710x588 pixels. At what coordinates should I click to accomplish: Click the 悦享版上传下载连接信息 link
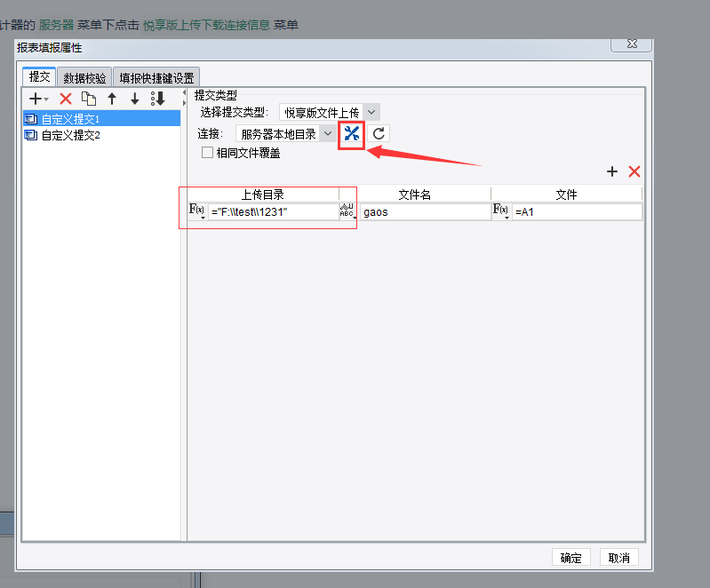pyautogui.click(x=206, y=25)
